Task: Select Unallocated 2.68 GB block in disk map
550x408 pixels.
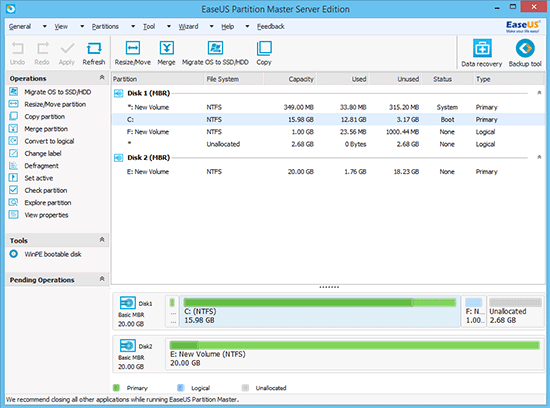Action: [515, 311]
